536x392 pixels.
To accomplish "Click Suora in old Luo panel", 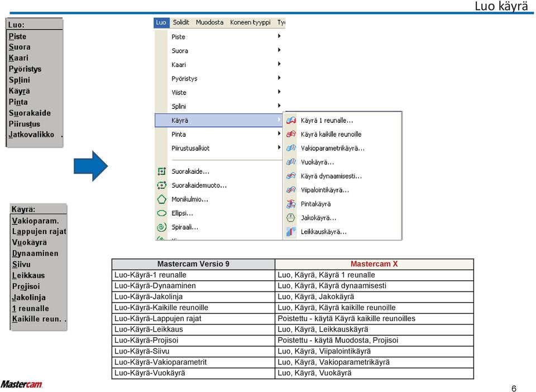I will tap(20, 47).
